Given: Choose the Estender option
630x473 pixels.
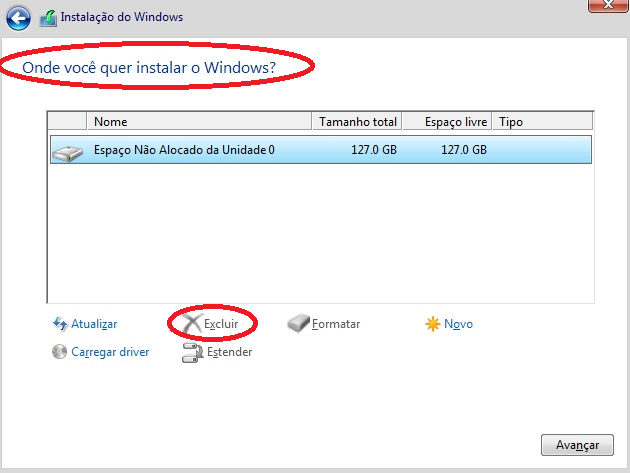Looking at the screenshot, I should click(x=229, y=352).
